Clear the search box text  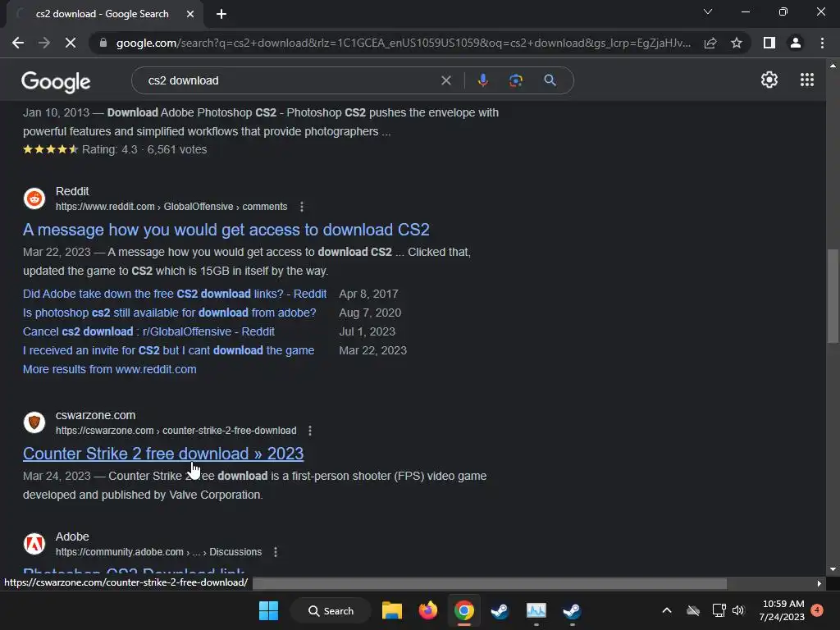[x=445, y=80]
